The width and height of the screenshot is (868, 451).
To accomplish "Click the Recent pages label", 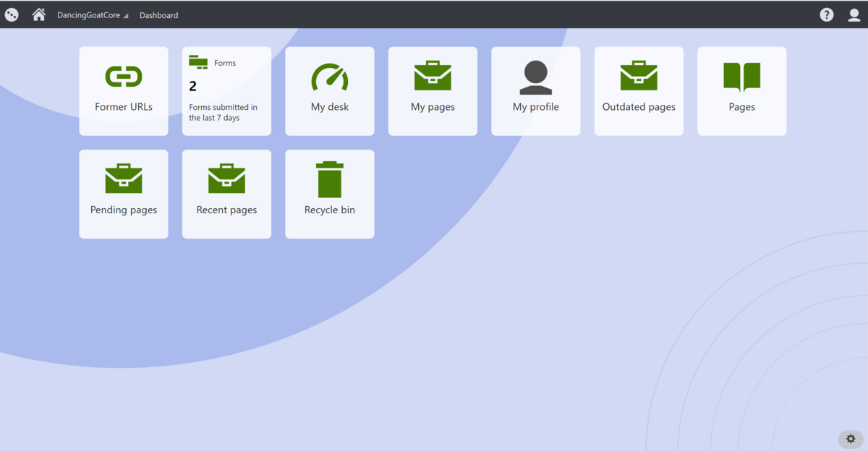I will (226, 210).
